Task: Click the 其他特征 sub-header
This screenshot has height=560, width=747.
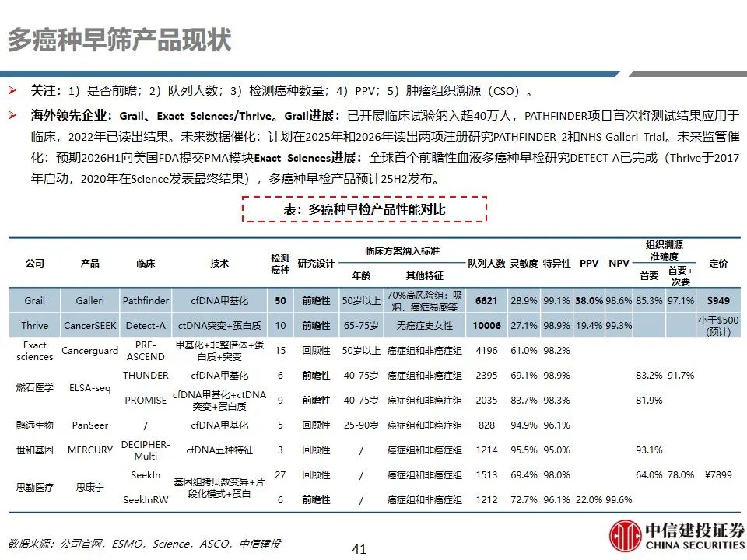Action: tap(425, 275)
